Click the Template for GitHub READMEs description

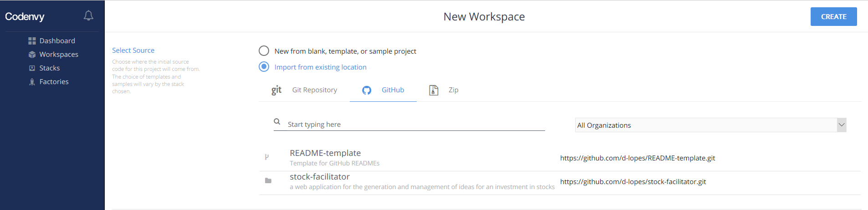tap(335, 163)
